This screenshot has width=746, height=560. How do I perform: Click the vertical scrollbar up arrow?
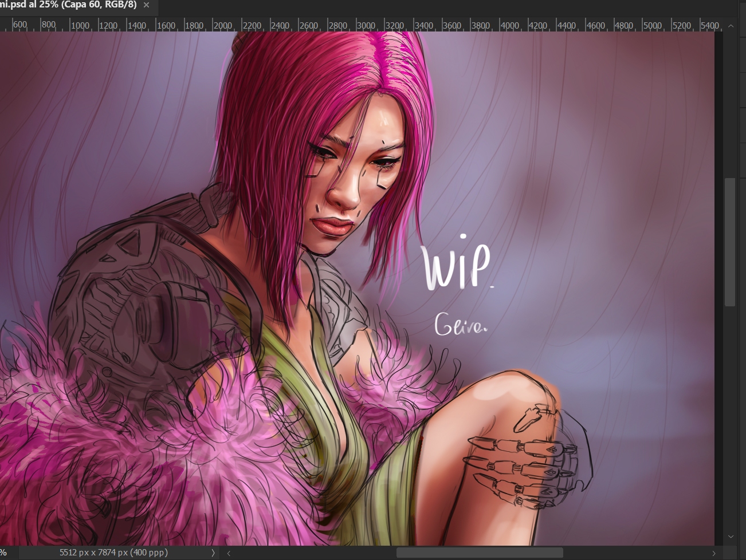[x=730, y=26]
